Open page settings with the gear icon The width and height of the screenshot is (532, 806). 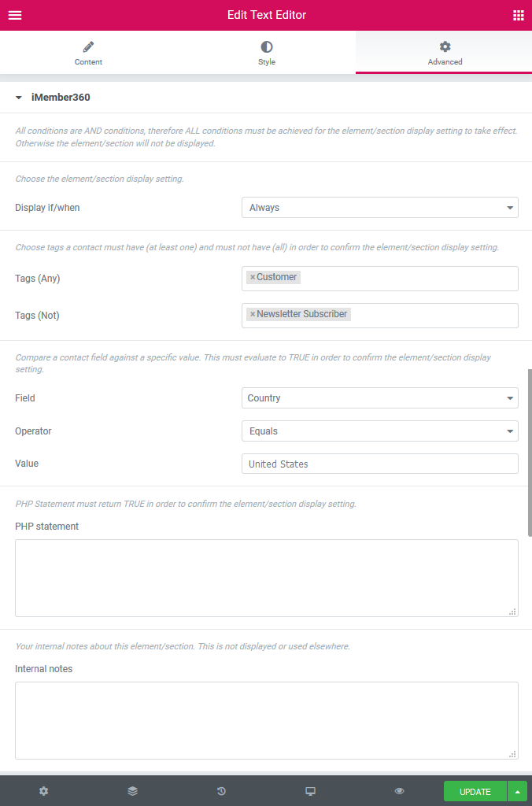click(43, 791)
